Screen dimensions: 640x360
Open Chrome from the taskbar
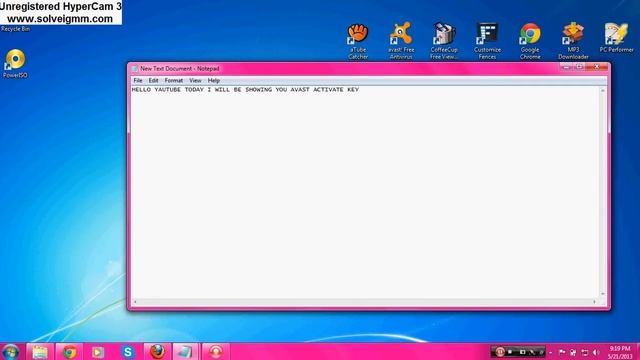69,352
